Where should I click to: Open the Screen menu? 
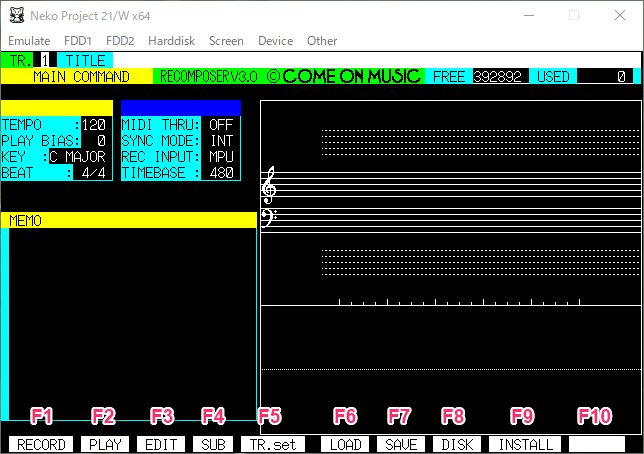[226, 41]
